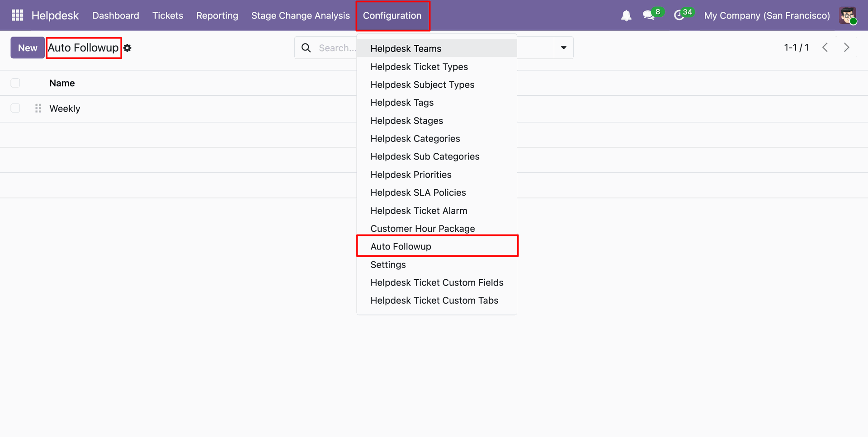Screen dimensions: 868x437
Task: Open the company switcher My Company
Action: click(767, 15)
